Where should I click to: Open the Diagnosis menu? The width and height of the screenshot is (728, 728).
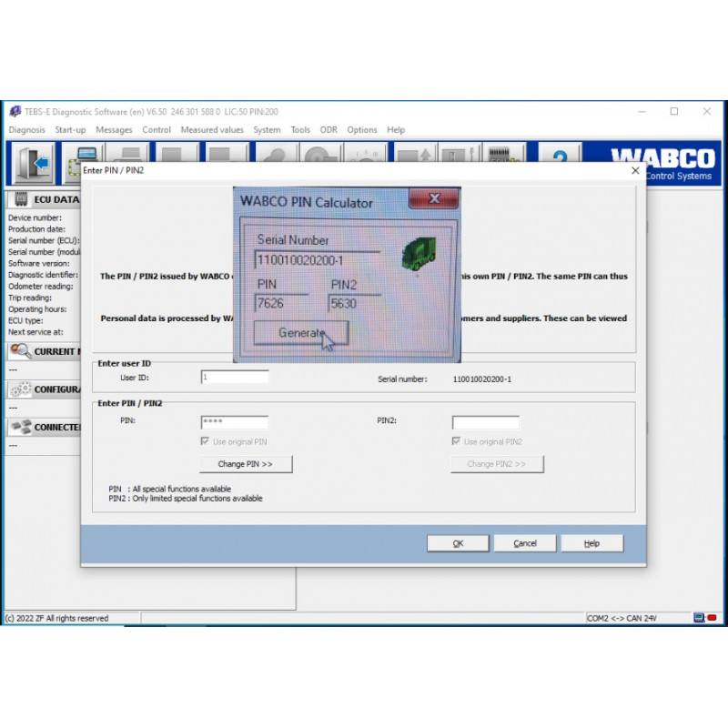(27, 129)
